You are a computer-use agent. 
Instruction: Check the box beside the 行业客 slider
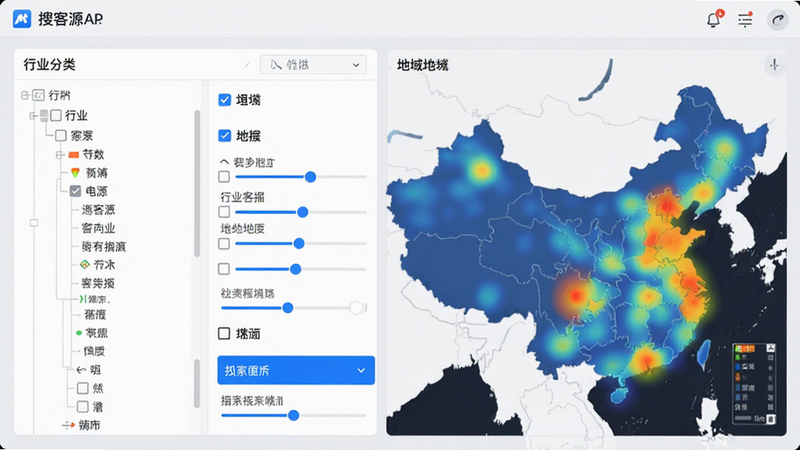(224, 211)
